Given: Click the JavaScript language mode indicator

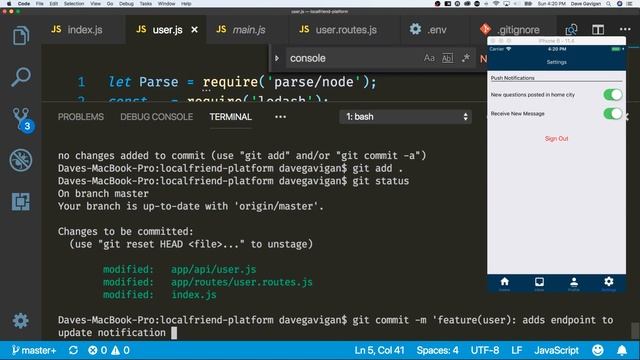Looking at the screenshot, I should tap(556, 351).
